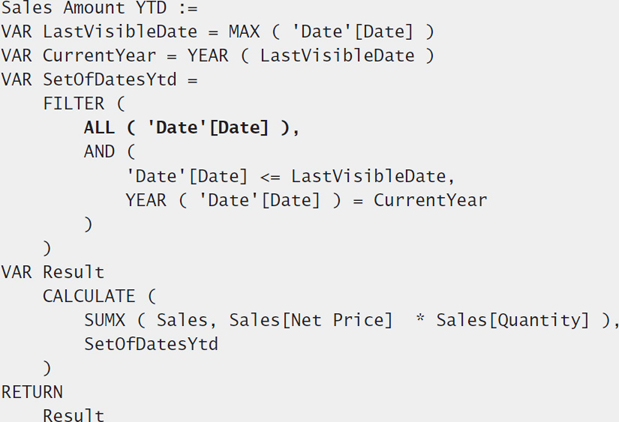Click the Sales[Quantity] column reference
This screenshot has width=619, height=422.
512,321
